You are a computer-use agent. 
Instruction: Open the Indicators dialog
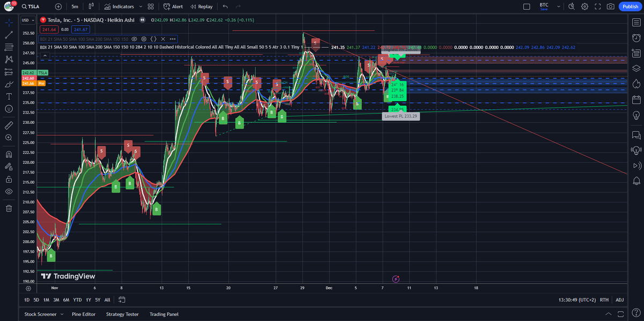tap(119, 6)
